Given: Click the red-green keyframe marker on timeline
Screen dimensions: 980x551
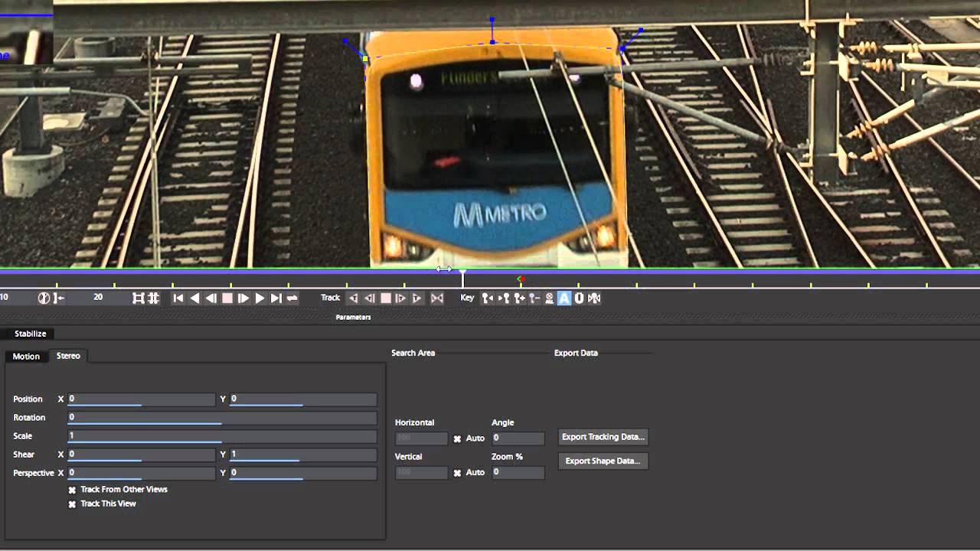Looking at the screenshot, I should click(520, 279).
